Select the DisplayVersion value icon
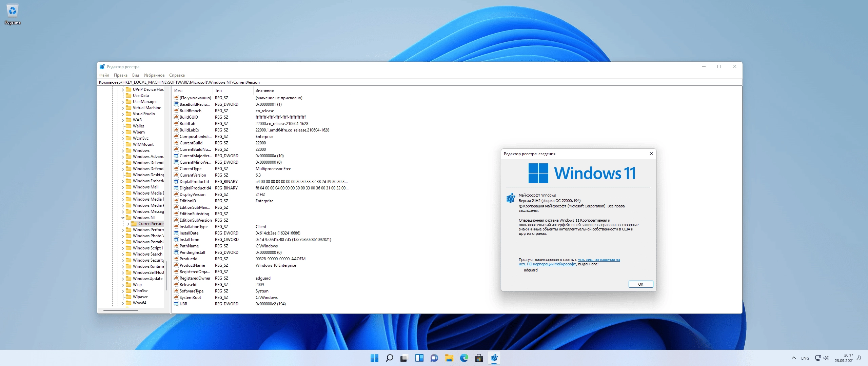 176,194
